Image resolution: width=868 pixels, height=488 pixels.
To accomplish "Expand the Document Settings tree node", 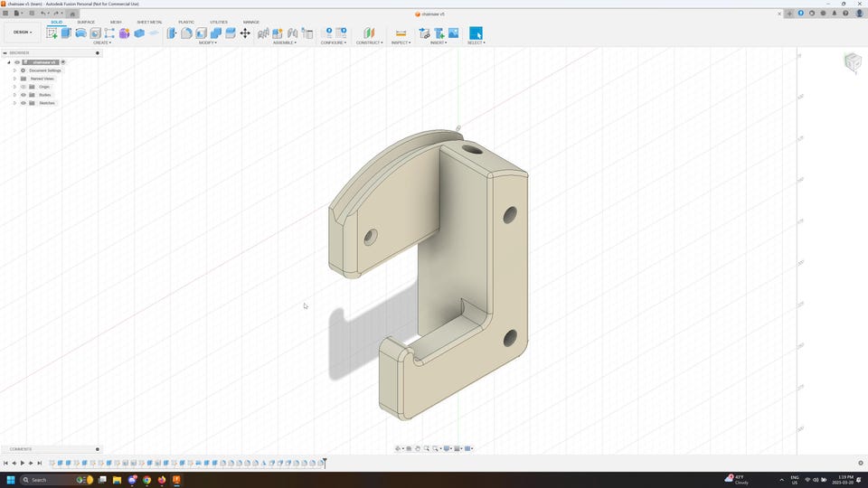I will tap(15, 70).
